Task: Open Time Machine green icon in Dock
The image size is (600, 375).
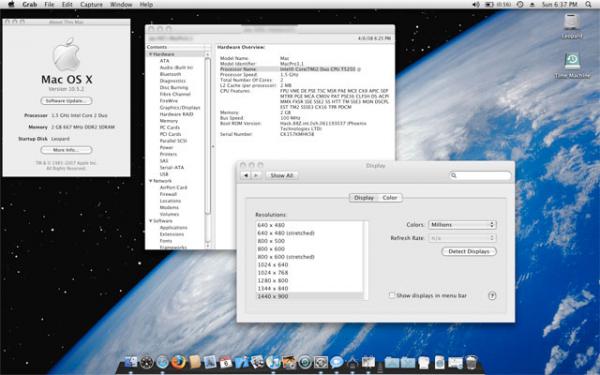Action: point(305,362)
